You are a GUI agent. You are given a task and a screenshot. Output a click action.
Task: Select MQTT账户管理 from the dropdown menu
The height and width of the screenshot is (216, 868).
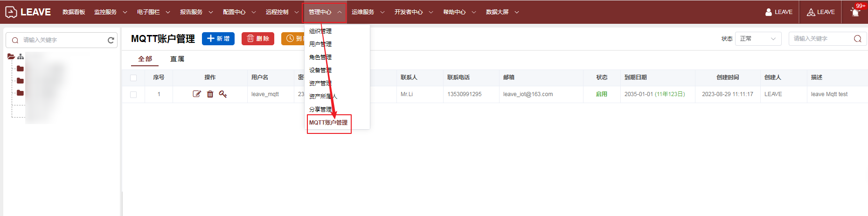(x=328, y=123)
